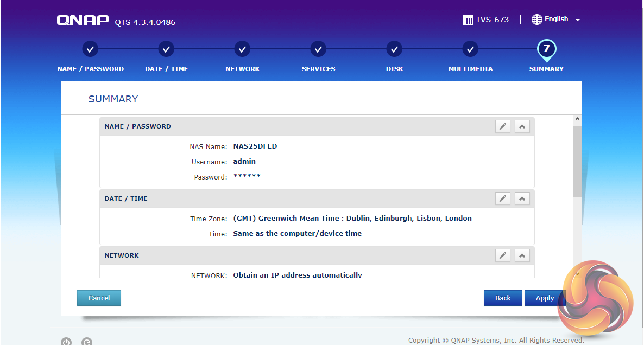Open the NAME / PASSWORD wizard step label

[x=90, y=69]
